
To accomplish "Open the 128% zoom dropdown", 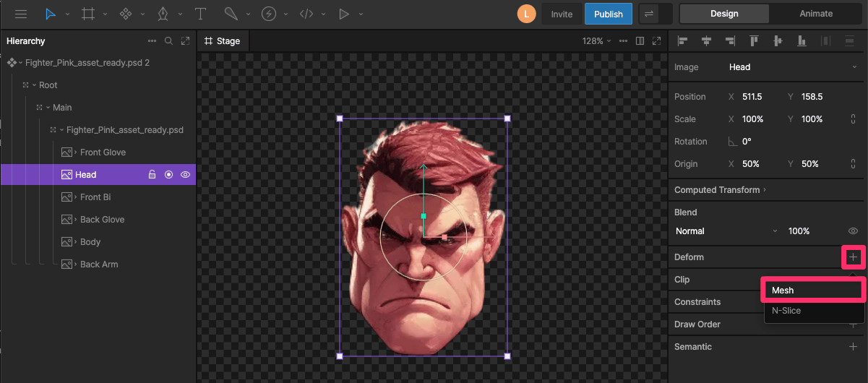I will [x=596, y=41].
